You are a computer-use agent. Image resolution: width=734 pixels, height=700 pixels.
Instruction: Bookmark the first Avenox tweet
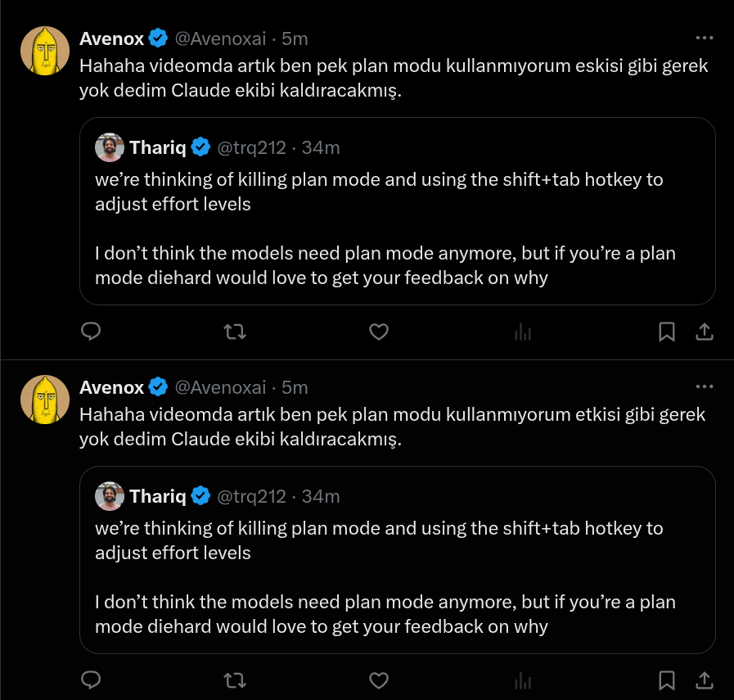667,332
